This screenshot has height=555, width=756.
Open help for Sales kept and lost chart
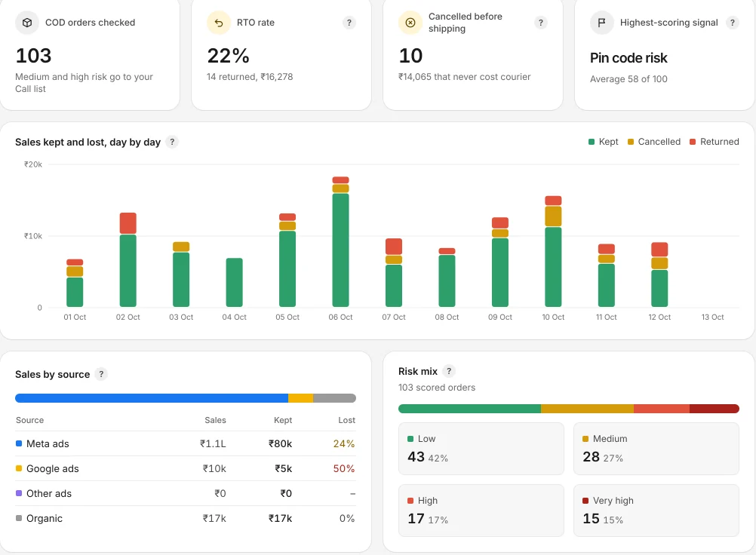[x=172, y=142]
